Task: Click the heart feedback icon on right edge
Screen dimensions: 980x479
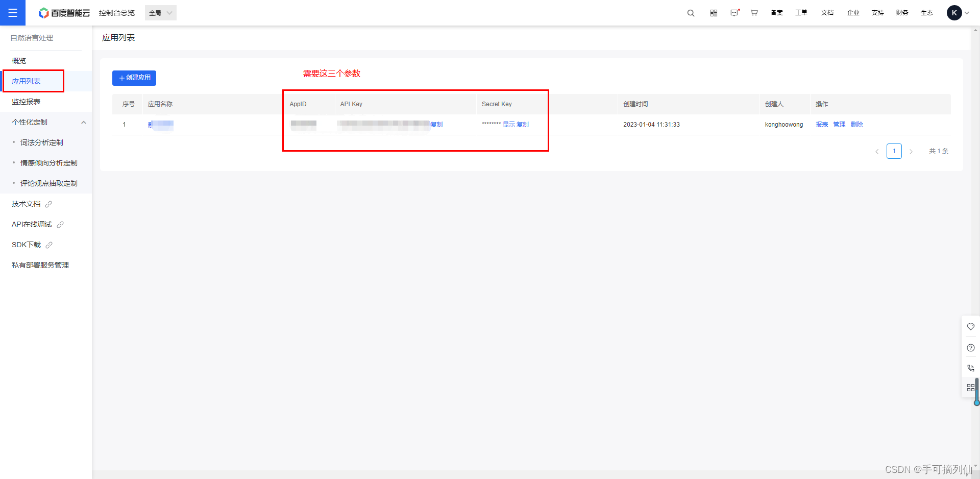Action: point(971,327)
